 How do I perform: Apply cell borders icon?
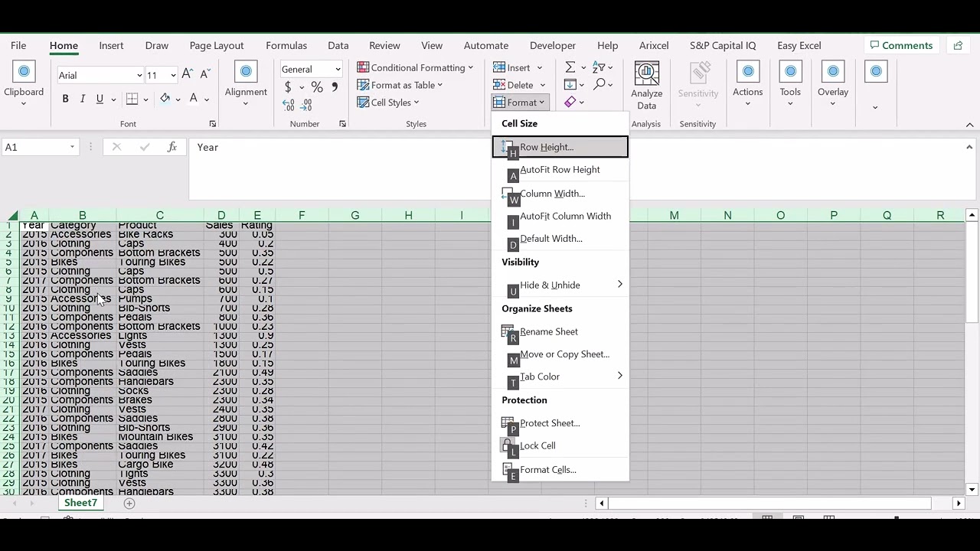(132, 99)
